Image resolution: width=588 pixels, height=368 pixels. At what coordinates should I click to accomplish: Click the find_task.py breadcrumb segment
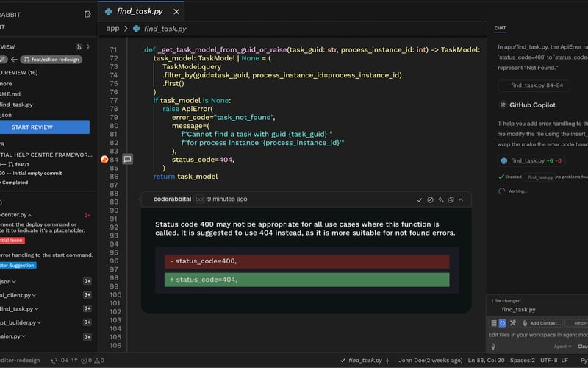click(x=165, y=29)
